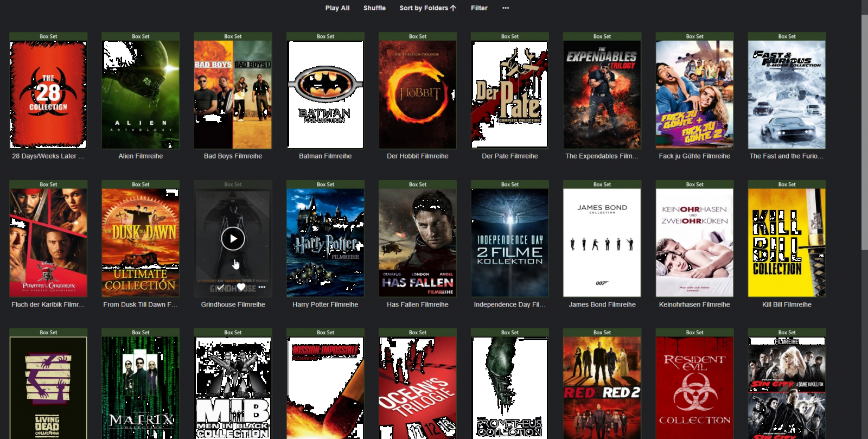Open Grindhouse card's three-dot more menu
The width and height of the screenshot is (868, 439).
pyautogui.click(x=262, y=287)
